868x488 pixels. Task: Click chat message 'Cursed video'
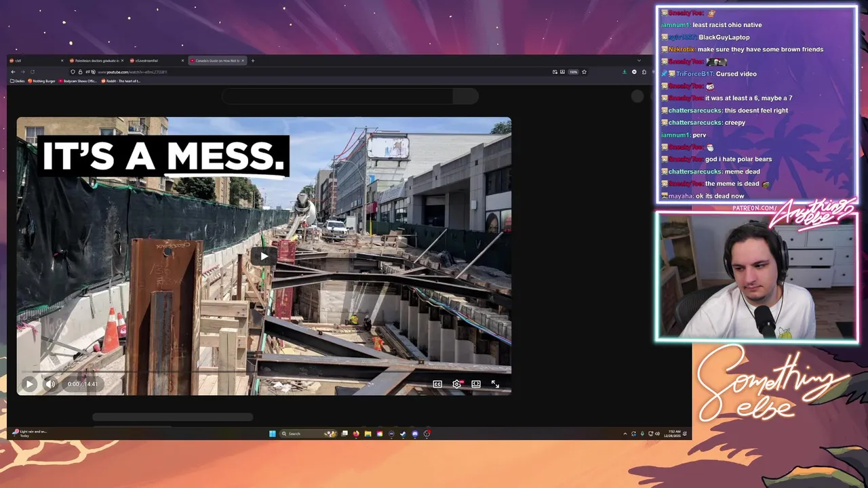click(x=736, y=74)
